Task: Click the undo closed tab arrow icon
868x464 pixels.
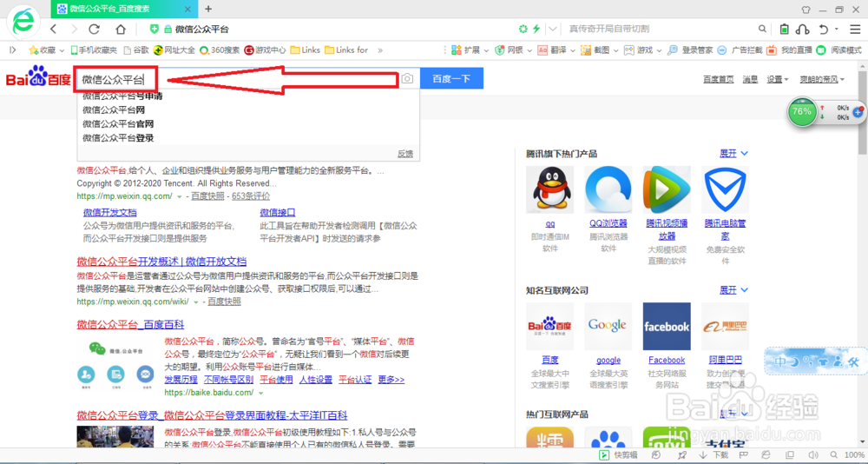Action: pyautogui.click(x=824, y=29)
